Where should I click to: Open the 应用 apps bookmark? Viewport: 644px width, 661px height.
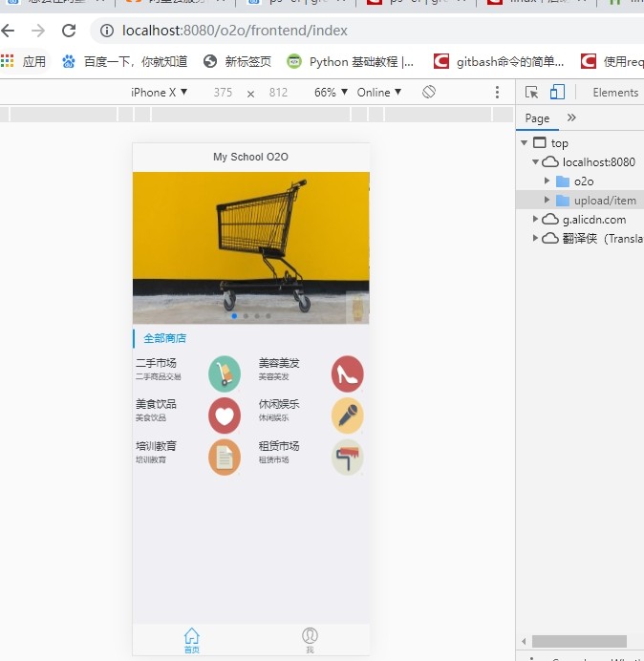coord(25,62)
